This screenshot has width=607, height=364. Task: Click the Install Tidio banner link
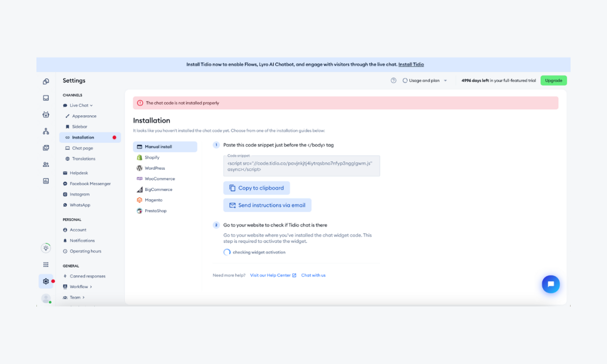click(411, 64)
